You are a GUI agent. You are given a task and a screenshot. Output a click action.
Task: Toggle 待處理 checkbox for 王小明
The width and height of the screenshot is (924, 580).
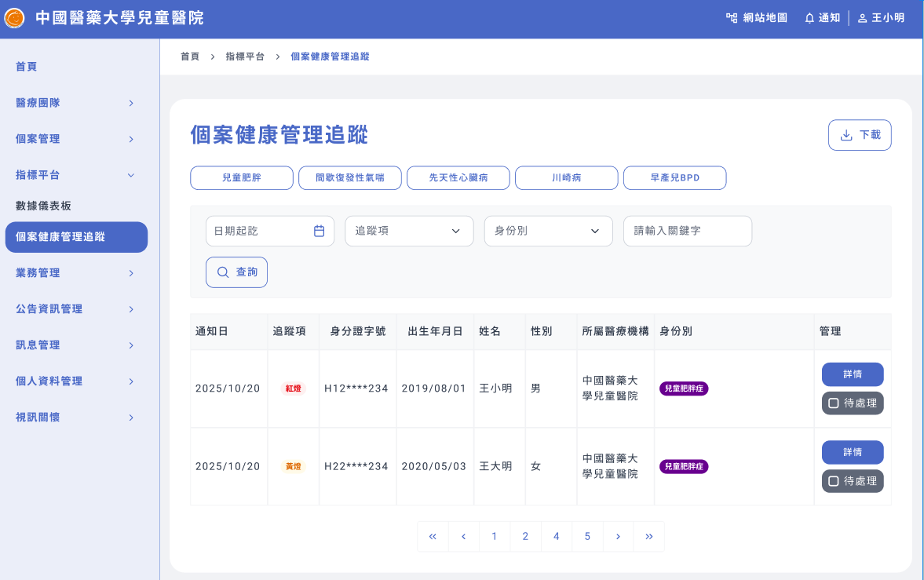tap(834, 403)
